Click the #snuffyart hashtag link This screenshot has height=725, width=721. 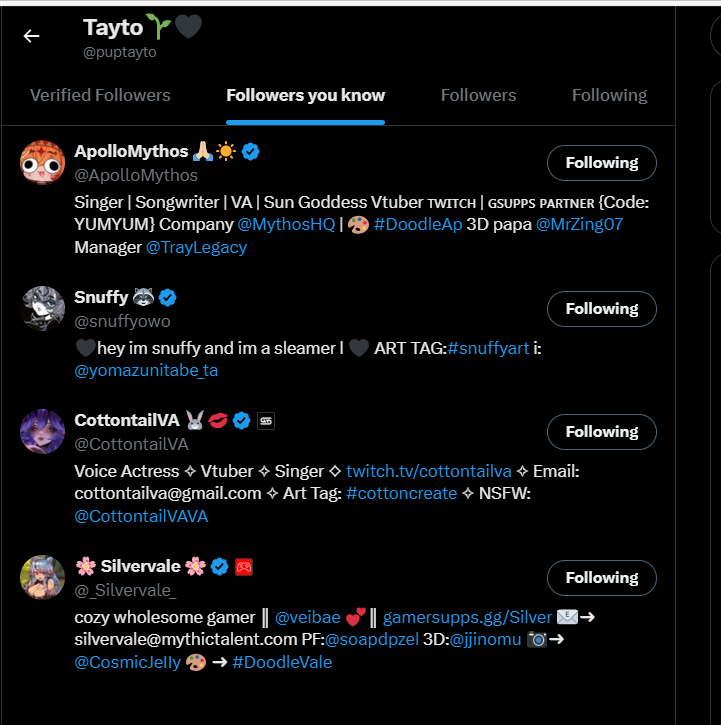click(495, 348)
